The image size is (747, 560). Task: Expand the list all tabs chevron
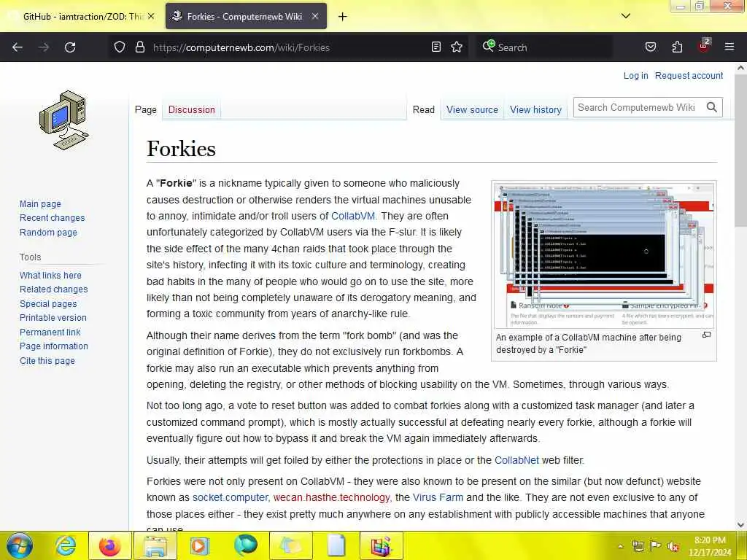point(626,16)
